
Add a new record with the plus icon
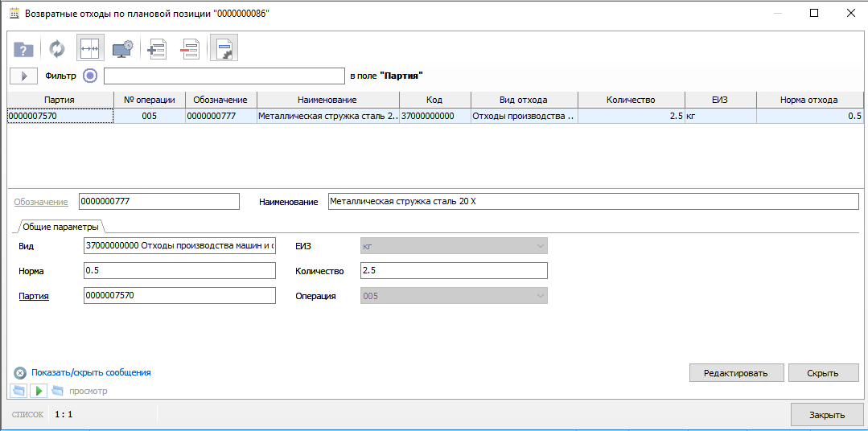tap(156, 49)
